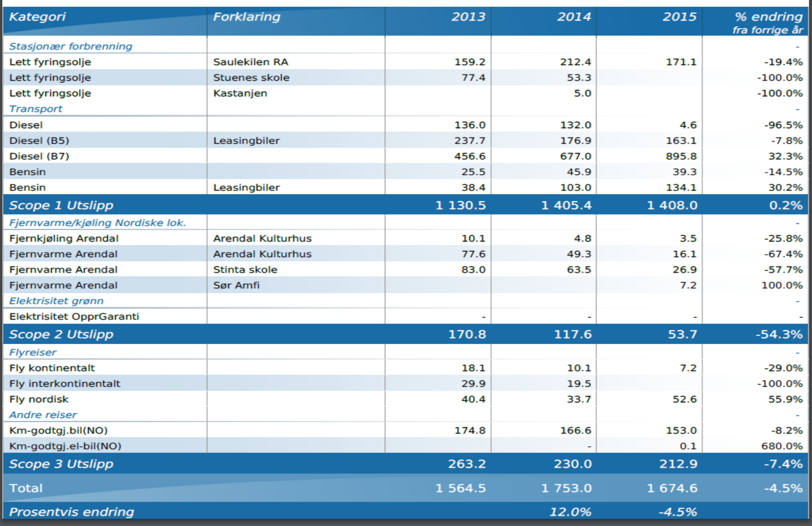Screen dimensions: 812x526
Task: Click the Fly kontinentalt row label
Action: point(52,368)
